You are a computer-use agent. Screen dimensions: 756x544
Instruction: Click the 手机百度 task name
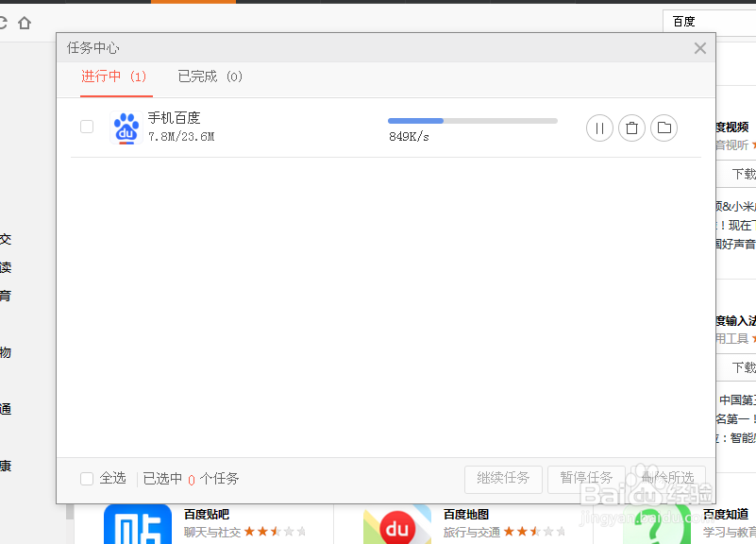[174, 118]
